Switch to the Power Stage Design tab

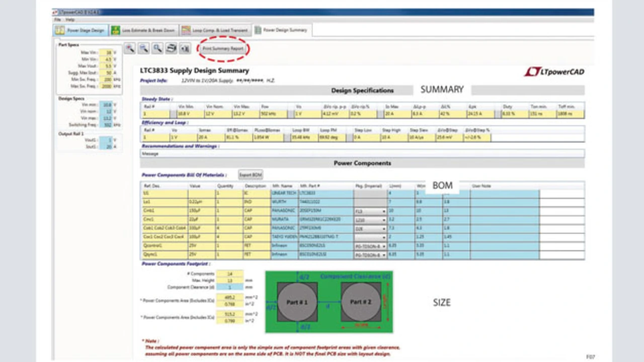pos(80,30)
